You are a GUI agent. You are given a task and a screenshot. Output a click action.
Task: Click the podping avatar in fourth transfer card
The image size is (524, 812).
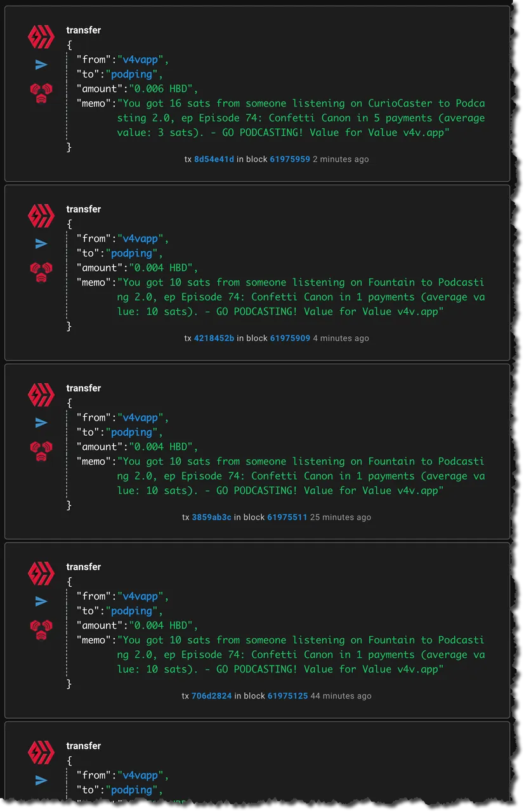click(x=41, y=630)
